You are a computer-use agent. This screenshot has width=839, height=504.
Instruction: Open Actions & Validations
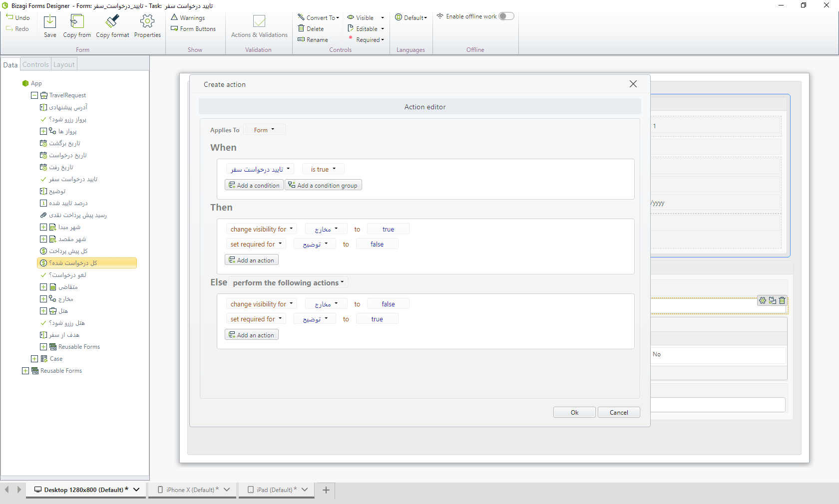pyautogui.click(x=259, y=26)
